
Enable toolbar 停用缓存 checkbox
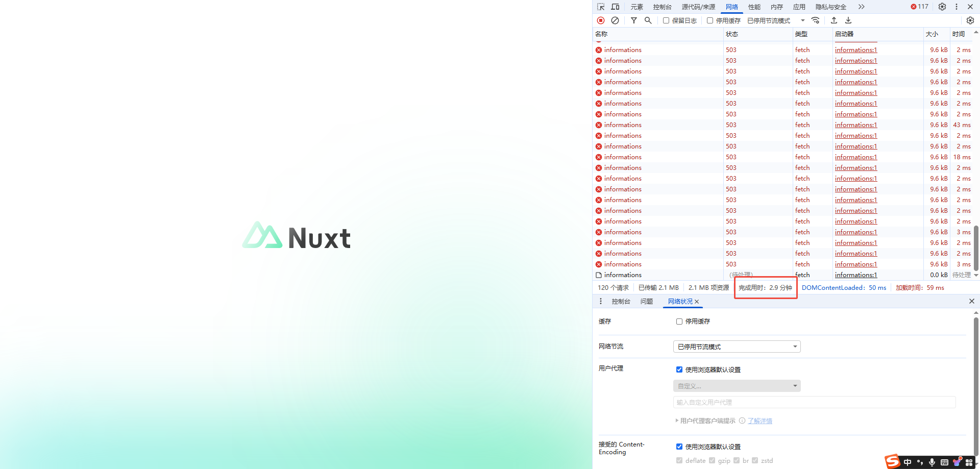710,20
